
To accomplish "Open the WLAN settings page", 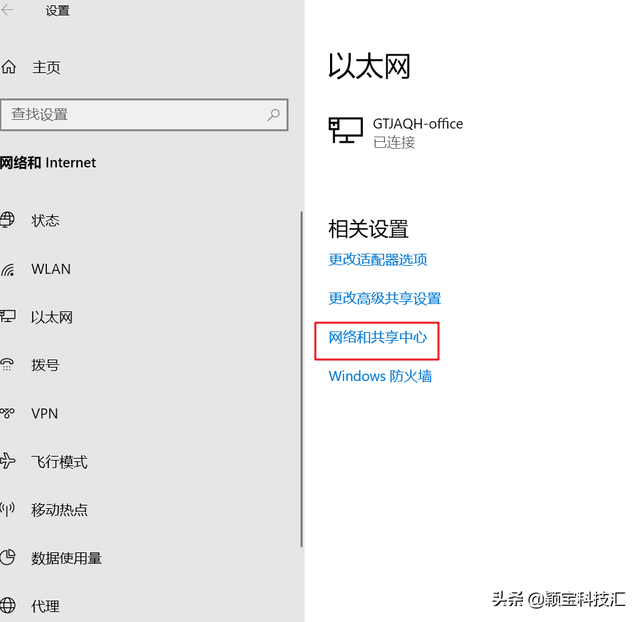I will point(51,269).
